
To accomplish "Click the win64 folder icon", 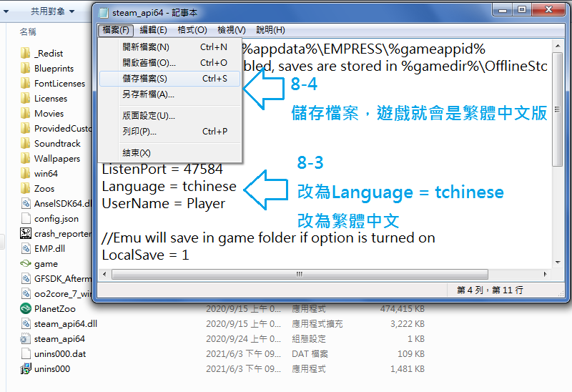I will point(26,173).
